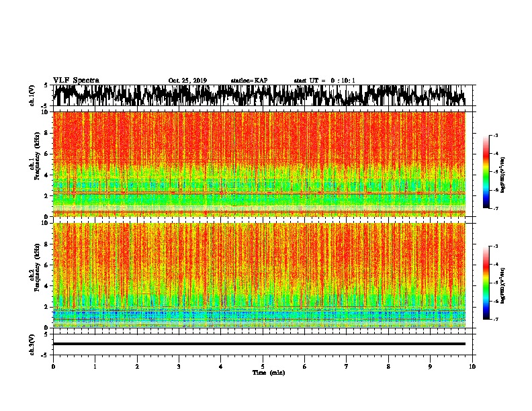Click the '9' time axis tick label

[x=430, y=367]
